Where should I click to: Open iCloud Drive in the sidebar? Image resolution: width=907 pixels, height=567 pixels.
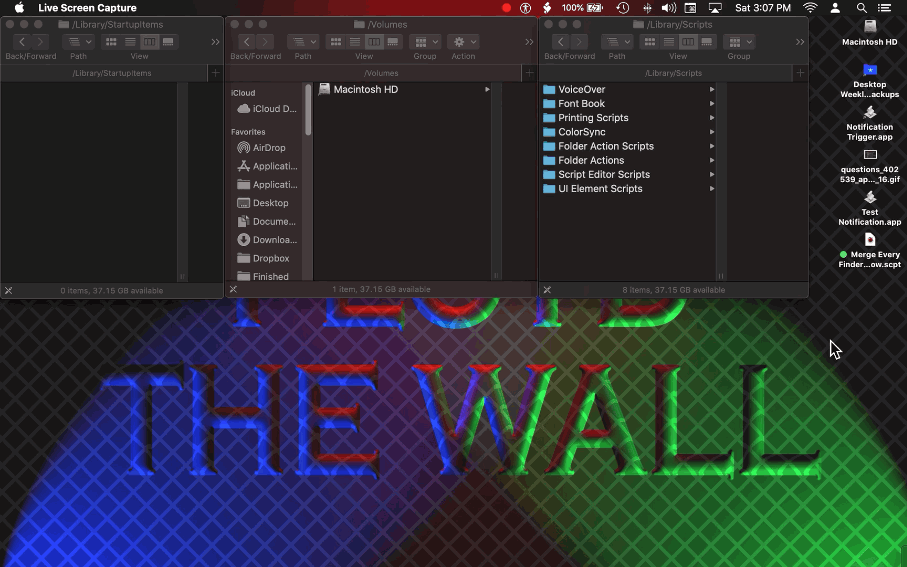(x=267, y=109)
